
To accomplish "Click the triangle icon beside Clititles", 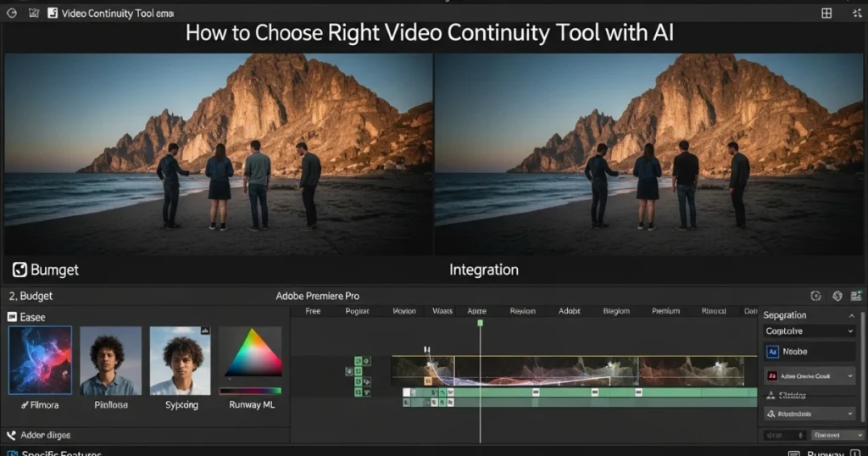I will pyautogui.click(x=771, y=395).
